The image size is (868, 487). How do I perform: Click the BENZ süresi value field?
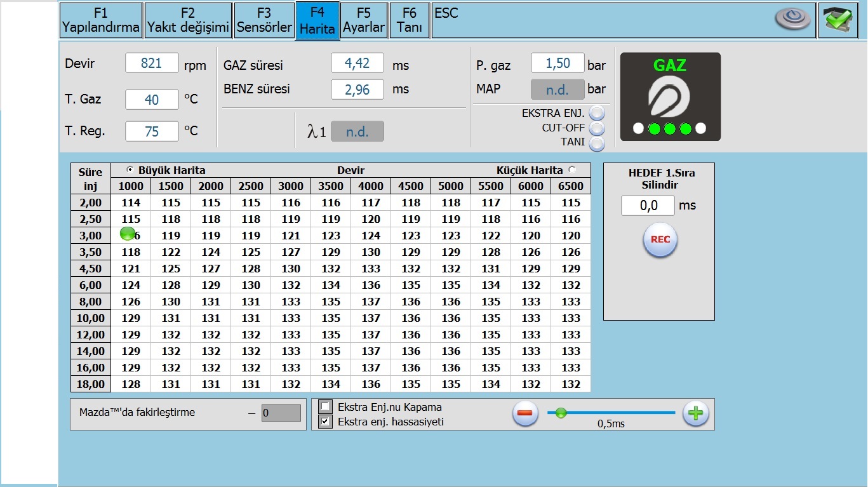tap(357, 90)
